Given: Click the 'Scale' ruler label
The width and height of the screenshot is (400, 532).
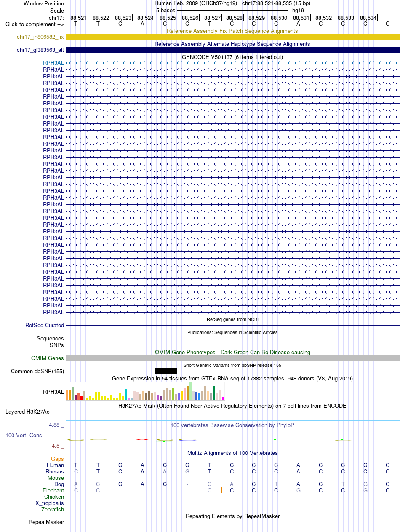Looking at the screenshot, I should pyautogui.click(x=57, y=11).
